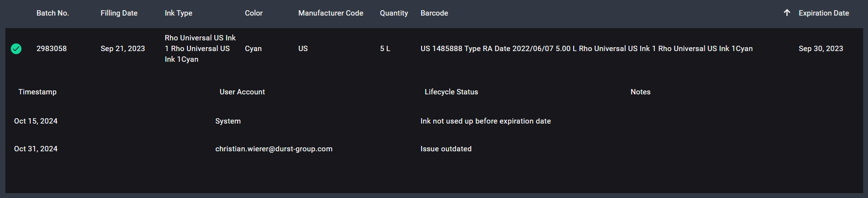Click the Lifecycle Status history header
868x198 pixels.
(x=451, y=92)
